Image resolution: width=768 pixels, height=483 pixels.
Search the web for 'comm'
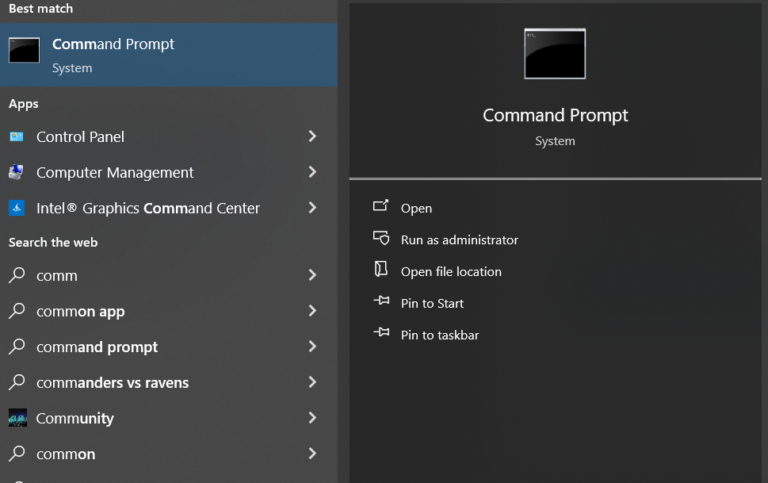click(x=57, y=275)
